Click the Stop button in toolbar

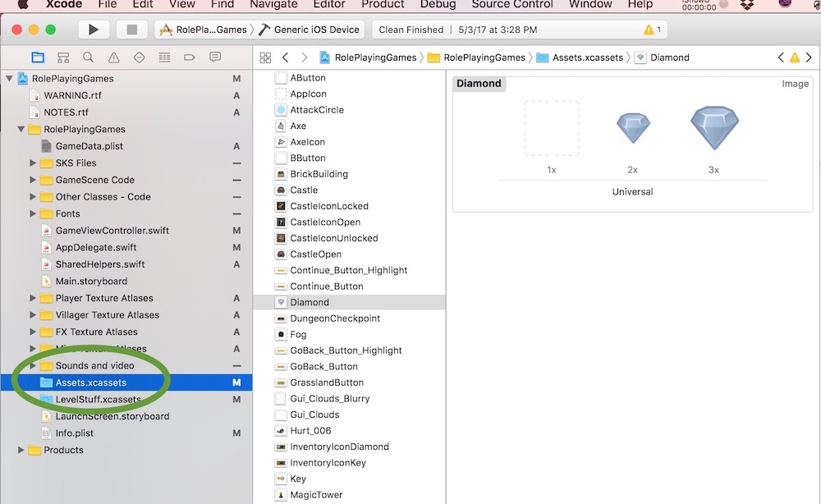pyautogui.click(x=131, y=30)
